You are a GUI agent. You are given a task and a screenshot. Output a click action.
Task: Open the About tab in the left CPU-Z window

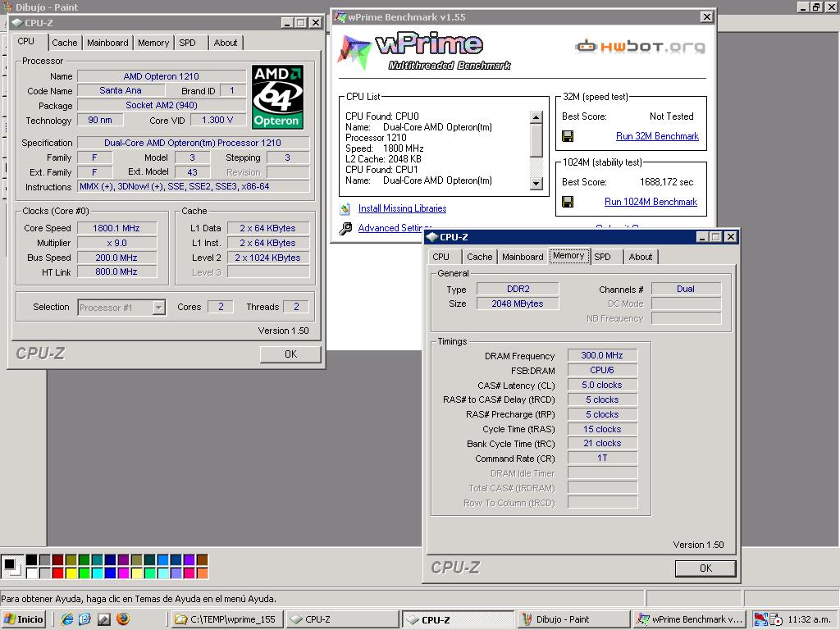pyautogui.click(x=226, y=43)
